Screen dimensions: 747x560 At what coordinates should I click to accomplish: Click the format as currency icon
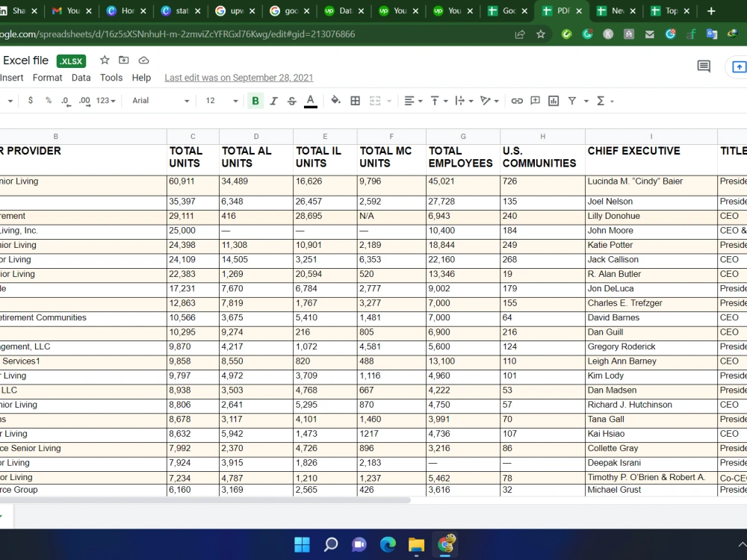pos(31,101)
